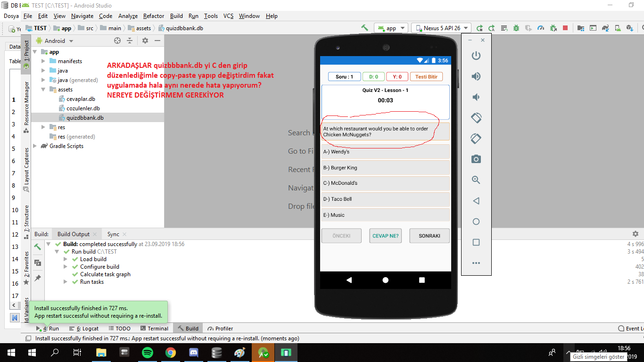The image size is (644, 362).
Task: Open the app run configuration dropdown
Action: (391, 28)
